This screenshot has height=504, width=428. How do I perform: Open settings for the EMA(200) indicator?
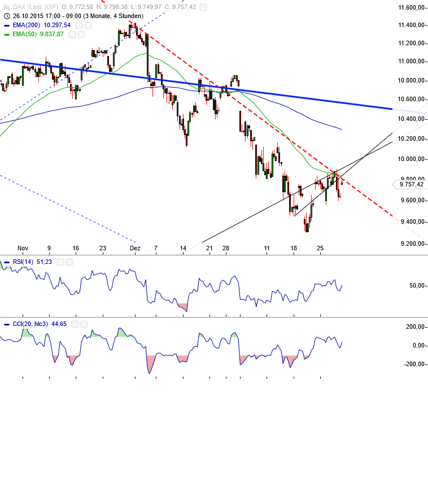pos(79,25)
